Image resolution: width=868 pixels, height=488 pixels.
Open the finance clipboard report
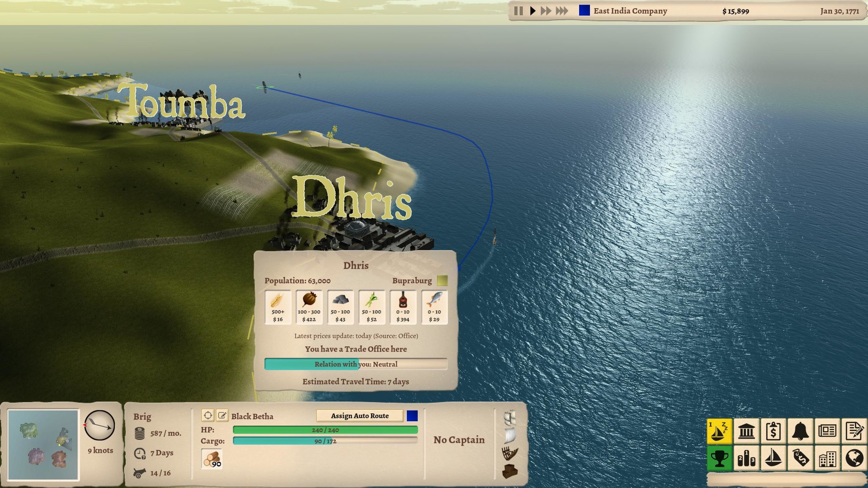click(x=773, y=431)
